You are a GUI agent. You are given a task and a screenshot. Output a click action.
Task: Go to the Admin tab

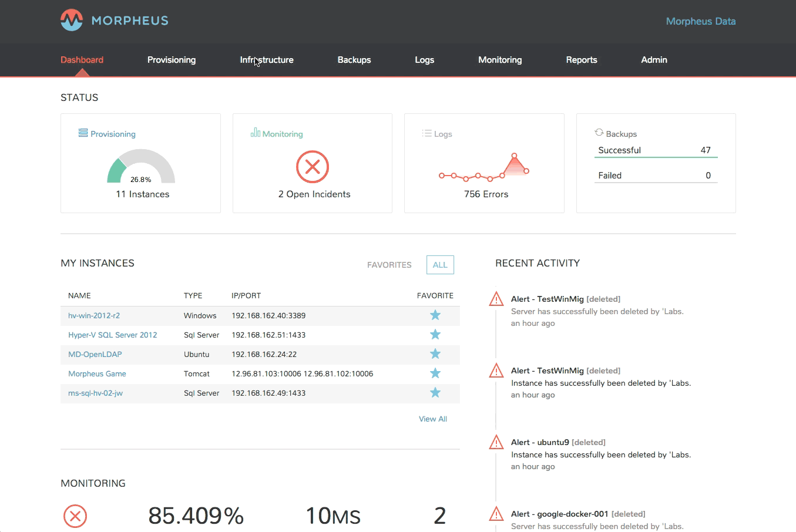tap(654, 60)
